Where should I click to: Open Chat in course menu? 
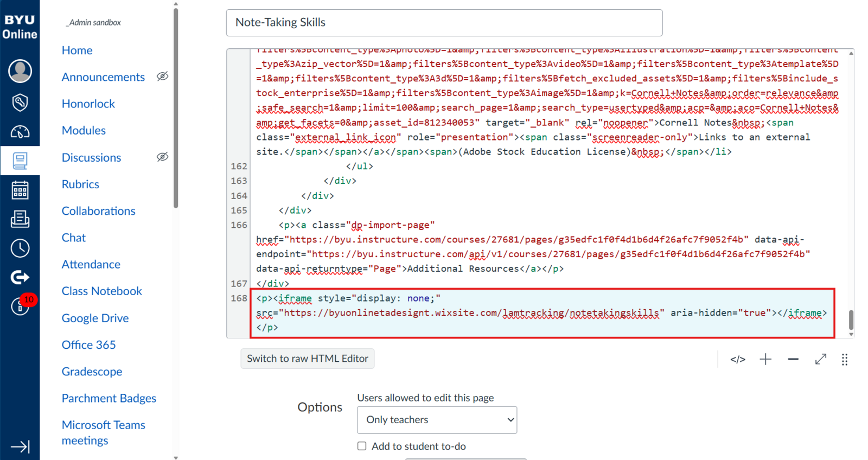[73, 238]
